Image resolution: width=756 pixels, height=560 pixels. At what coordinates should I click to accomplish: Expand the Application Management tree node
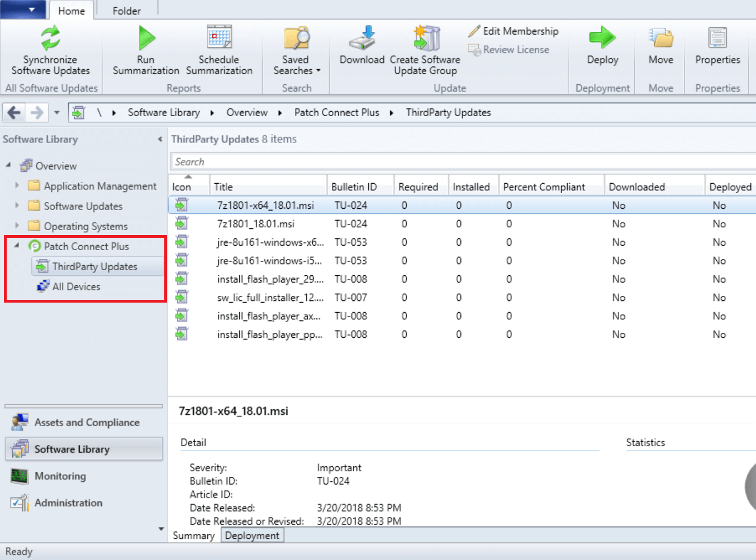coord(17,186)
